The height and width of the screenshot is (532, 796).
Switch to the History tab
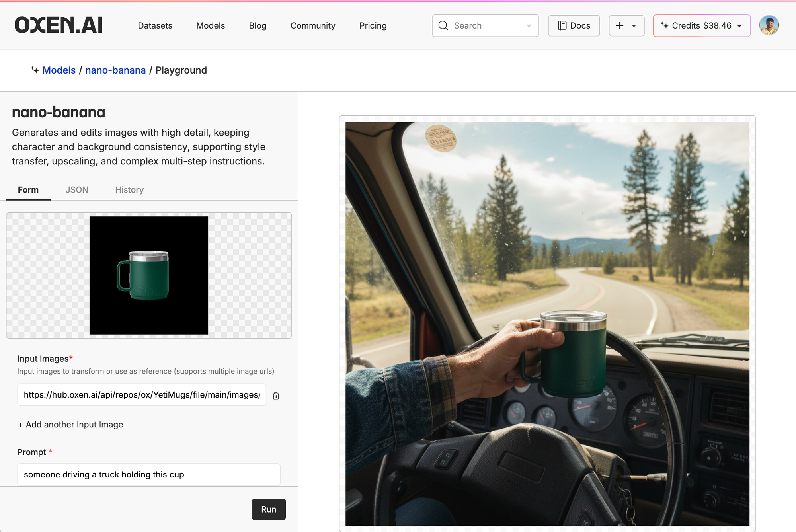pos(129,190)
